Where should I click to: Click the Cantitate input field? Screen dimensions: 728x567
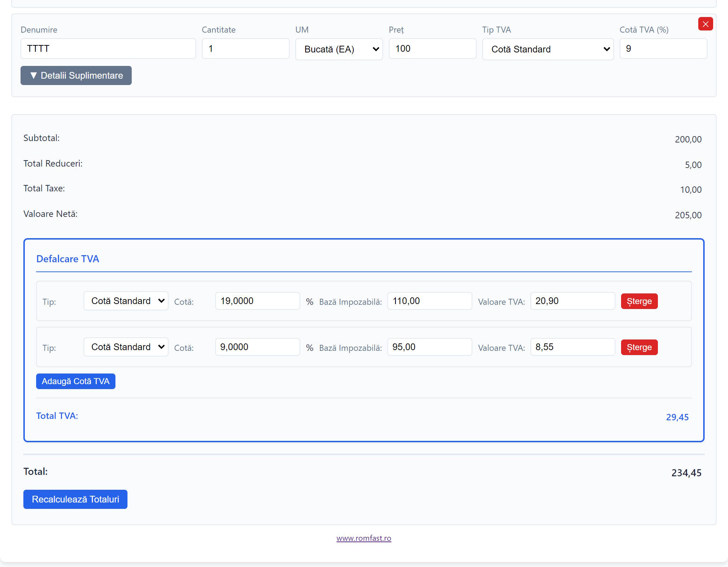coord(245,49)
